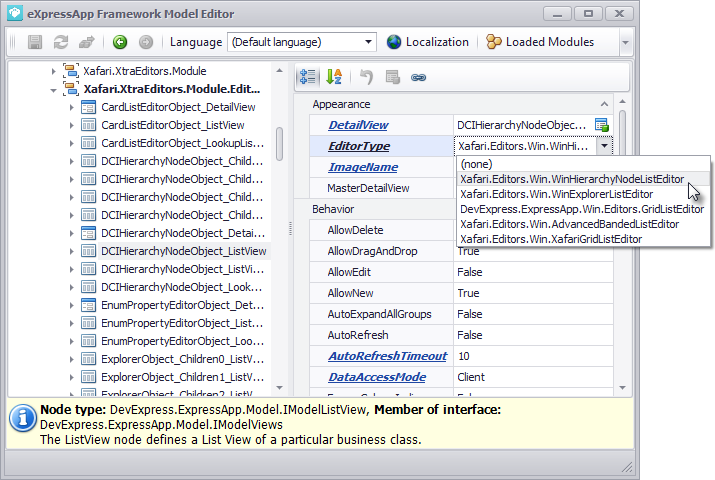The width and height of the screenshot is (715, 480).
Task: Click the green Back navigation arrow
Action: pos(120,42)
